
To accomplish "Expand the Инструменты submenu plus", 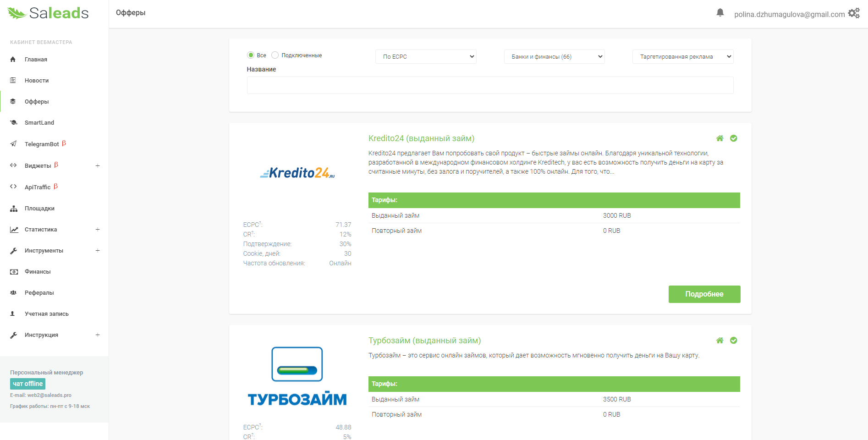I will (98, 250).
